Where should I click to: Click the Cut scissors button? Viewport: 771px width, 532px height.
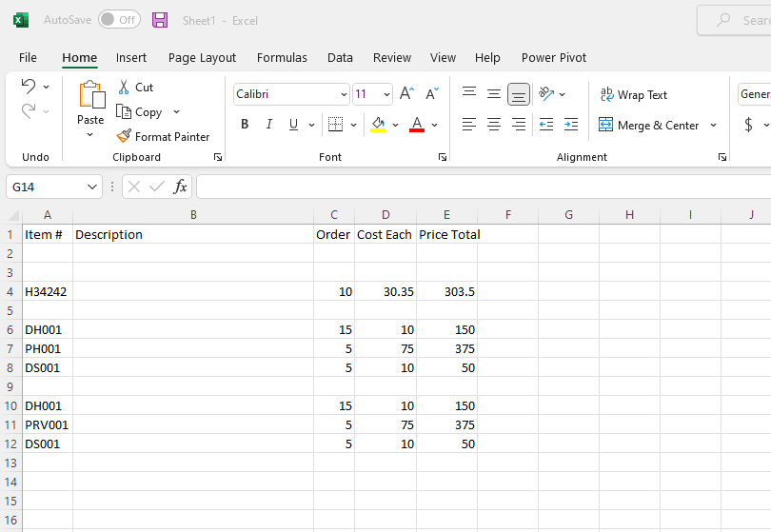[136, 87]
